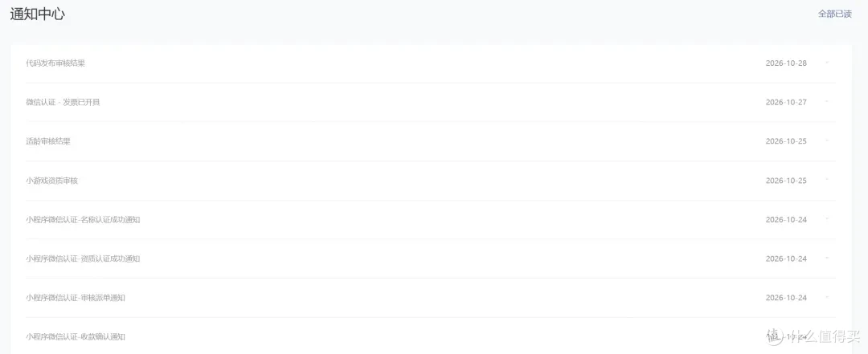This screenshot has height=354, width=868.
Task: Open 小程序微信认证-名称认证成功通知 notification
Action: pos(83,220)
